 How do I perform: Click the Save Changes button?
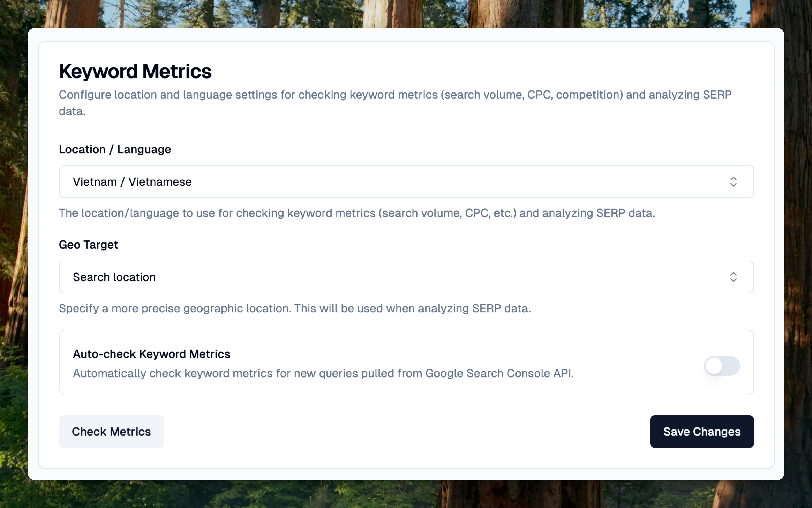click(701, 431)
